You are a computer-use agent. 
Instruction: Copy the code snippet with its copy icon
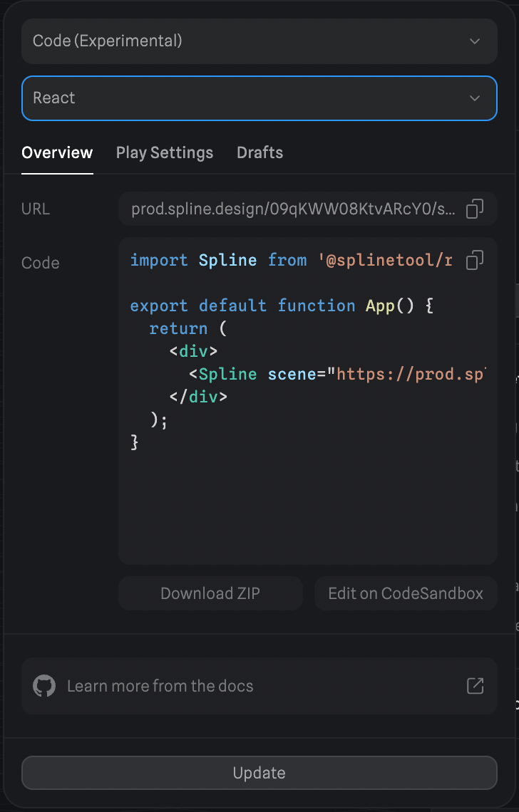point(474,260)
